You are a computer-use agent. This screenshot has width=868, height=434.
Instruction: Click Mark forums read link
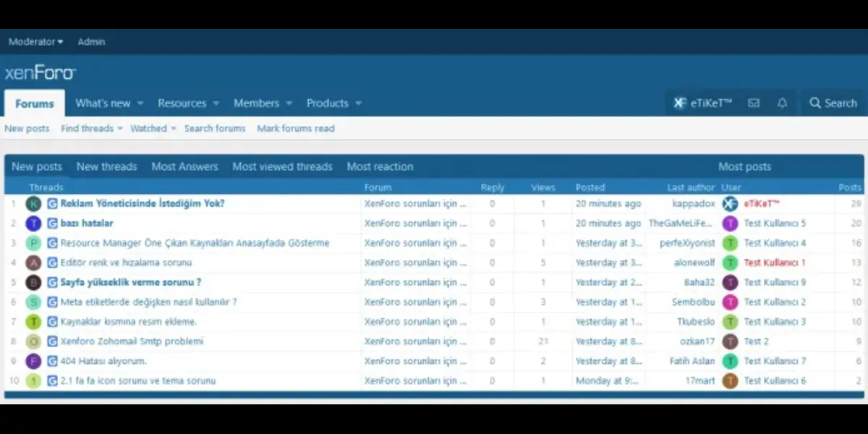point(296,129)
